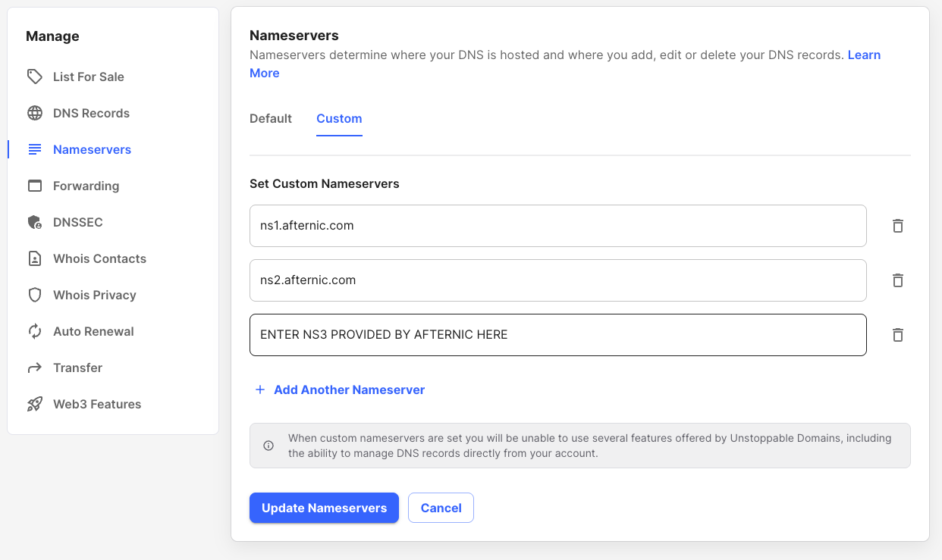The image size is (942, 560).
Task: Delete the ns1.afternic.com nameserver entry
Action: pyautogui.click(x=898, y=226)
